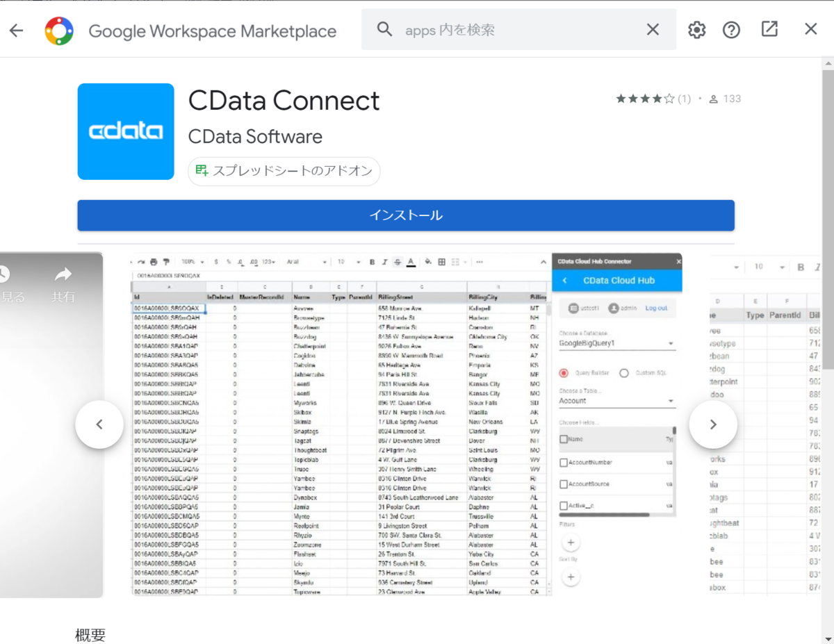The image size is (834, 644).
Task: Click the user count person icon
Action: point(713,99)
